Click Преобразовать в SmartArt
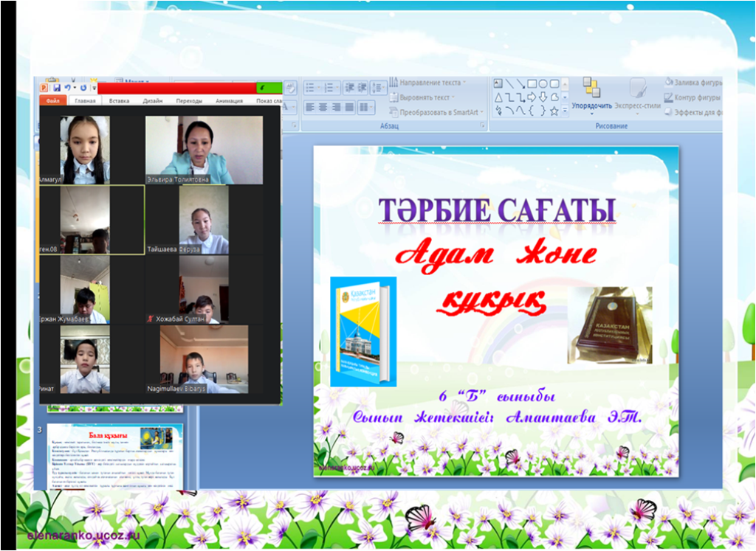Image resolution: width=756 pixels, height=551 pixels. pos(438,111)
